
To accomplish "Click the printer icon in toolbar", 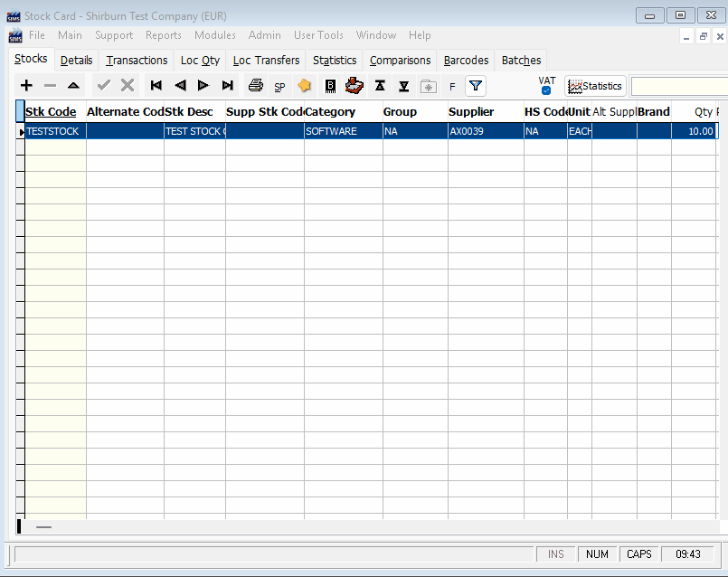I will pos(256,86).
